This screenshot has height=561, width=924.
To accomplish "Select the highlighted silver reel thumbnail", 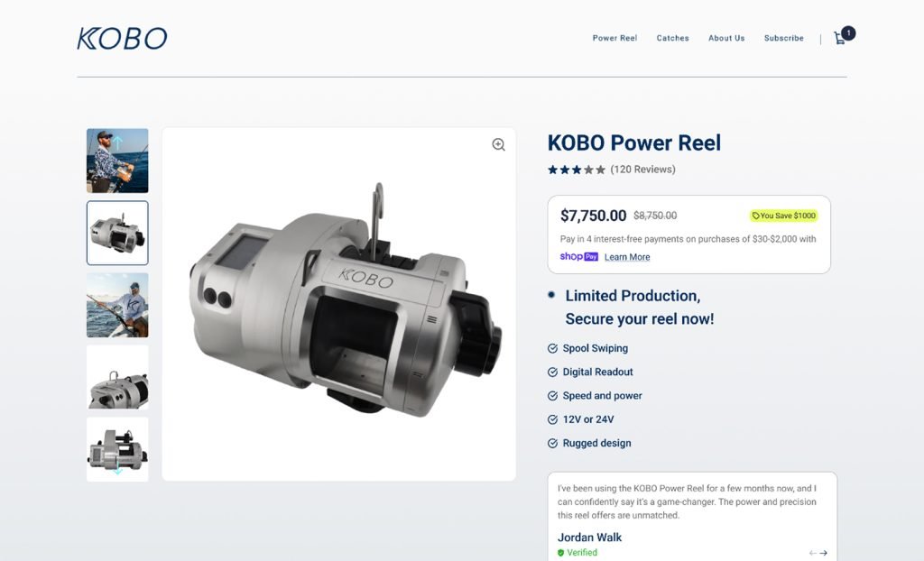I will point(117,233).
